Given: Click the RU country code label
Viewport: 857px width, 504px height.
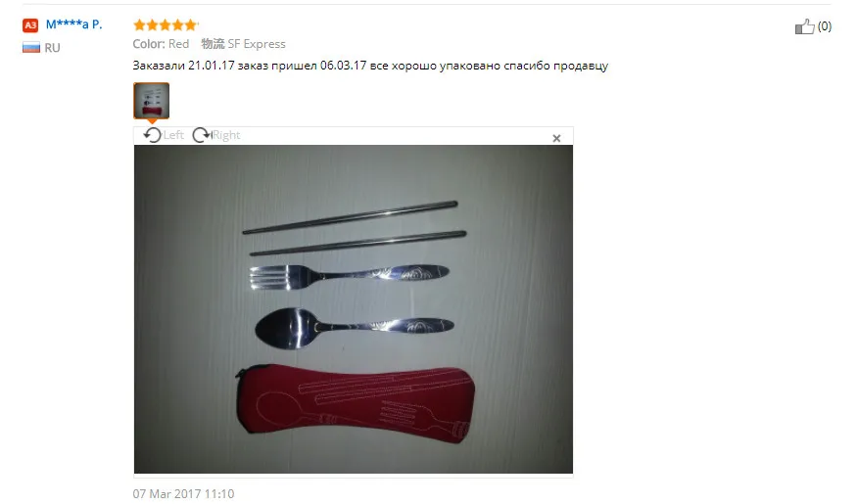Looking at the screenshot, I should (x=53, y=48).
